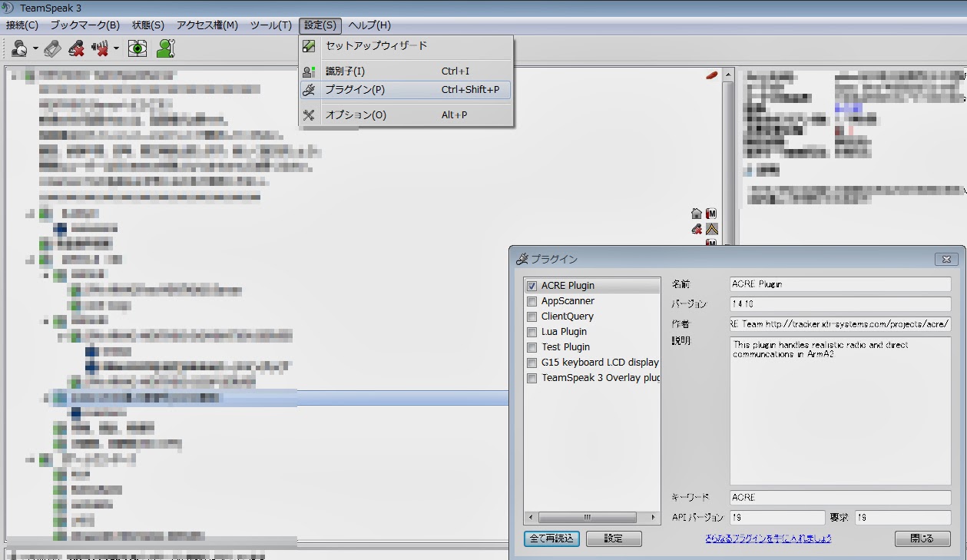Enable the ClientQuery plugin checkbox

[532, 316]
